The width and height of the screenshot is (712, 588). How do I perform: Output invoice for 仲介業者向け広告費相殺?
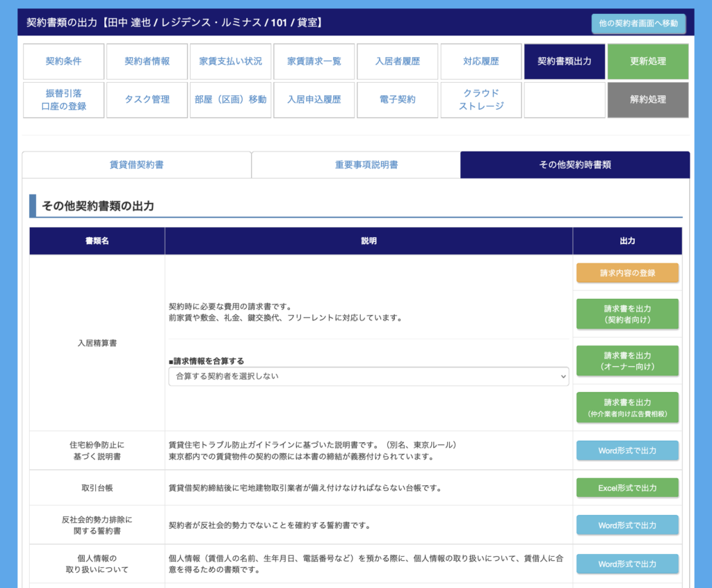tap(627, 407)
